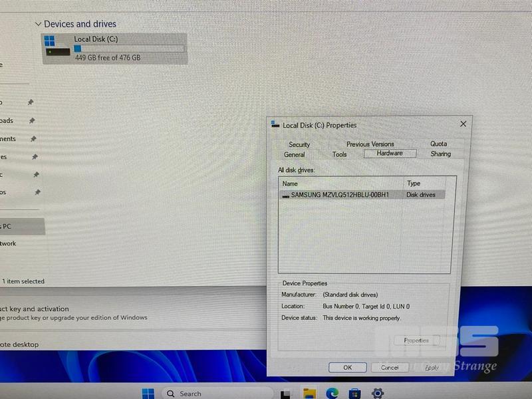
Task: Click the Local Disk (C:) usage bar
Action: (x=129, y=49)
